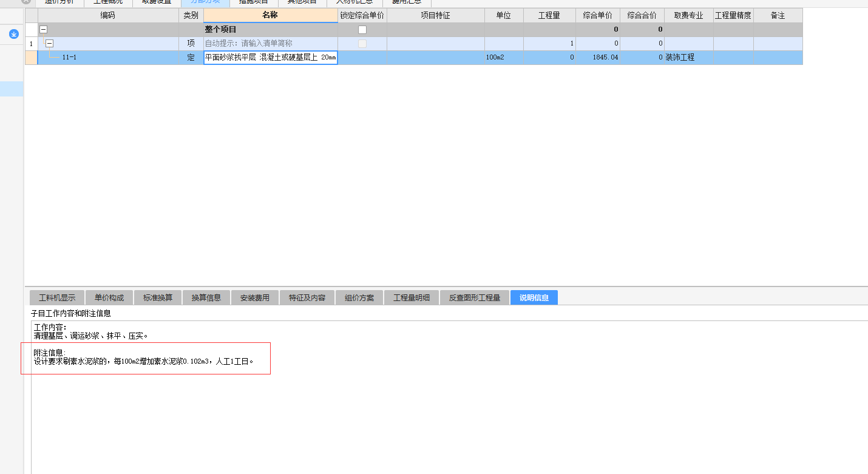The height and width of the screenshot is (474, 868).
Task: Click the blue download arrow icon in the sidebar
Action: coord(13,34)
